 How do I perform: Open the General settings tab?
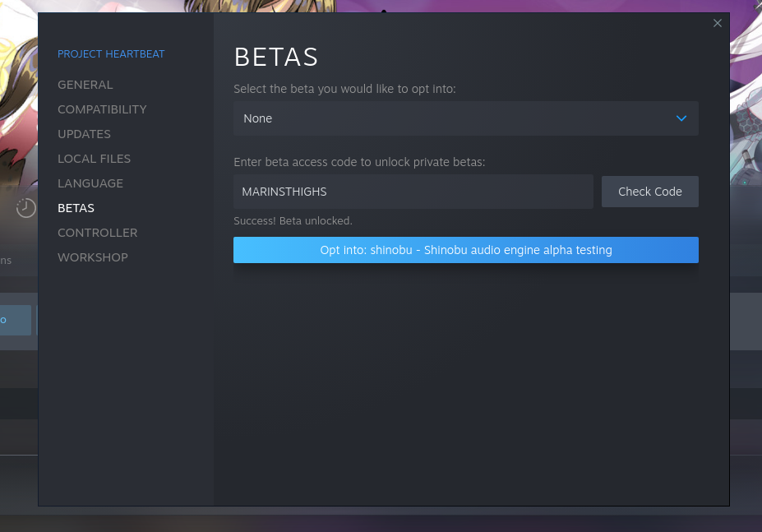[85, 85]
